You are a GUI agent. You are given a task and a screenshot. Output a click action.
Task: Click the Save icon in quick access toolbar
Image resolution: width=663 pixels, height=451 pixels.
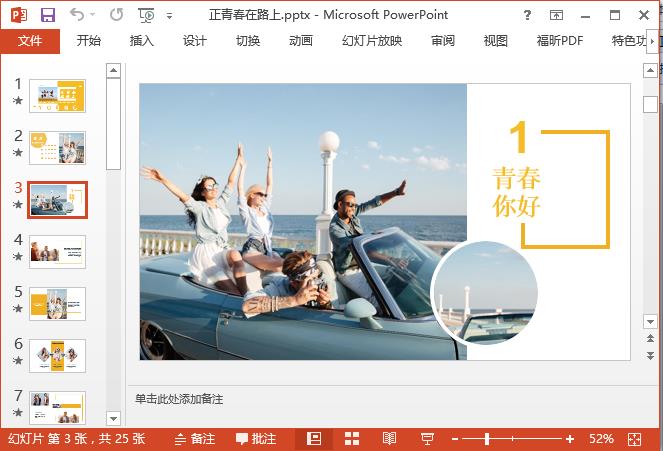click(47, 15)
